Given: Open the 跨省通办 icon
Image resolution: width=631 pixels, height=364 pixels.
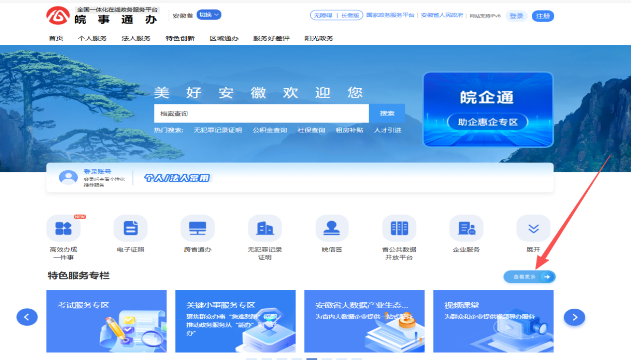Looking at the screenshot, I should (198, 229).
